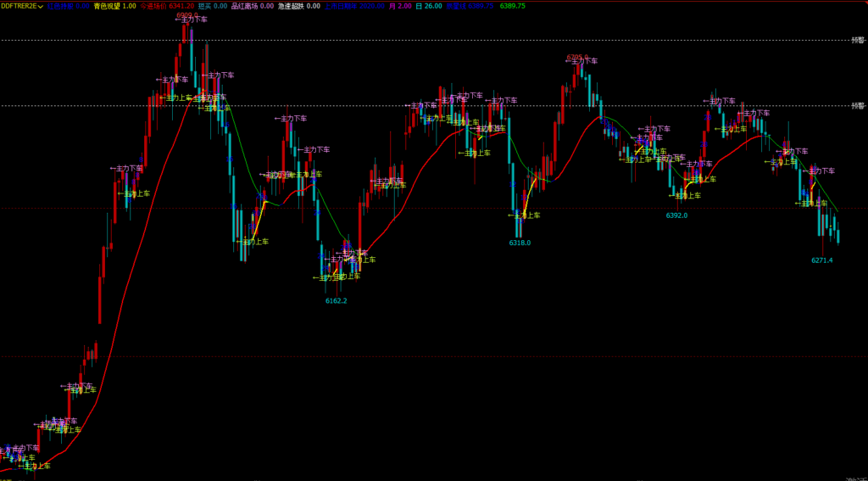Click the topmost 预警 alert line label

(x=858, y=40)
